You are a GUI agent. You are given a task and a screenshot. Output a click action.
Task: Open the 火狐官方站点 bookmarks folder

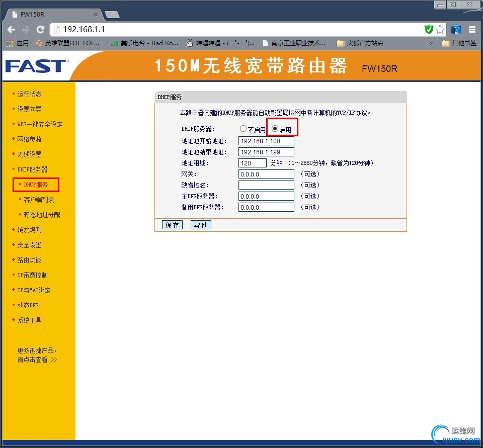point(360,43)
